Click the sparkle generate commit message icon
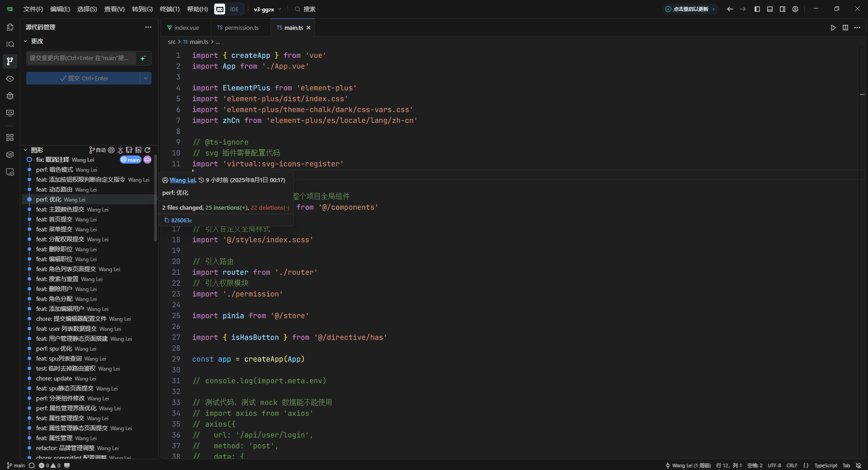Screen dimensions: 868x470 click(143, 58)
